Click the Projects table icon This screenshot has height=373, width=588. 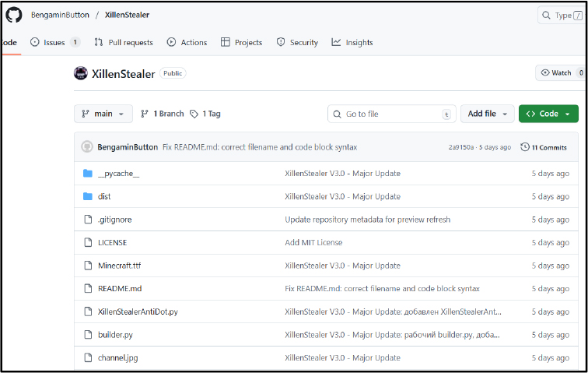pos(226,42)
